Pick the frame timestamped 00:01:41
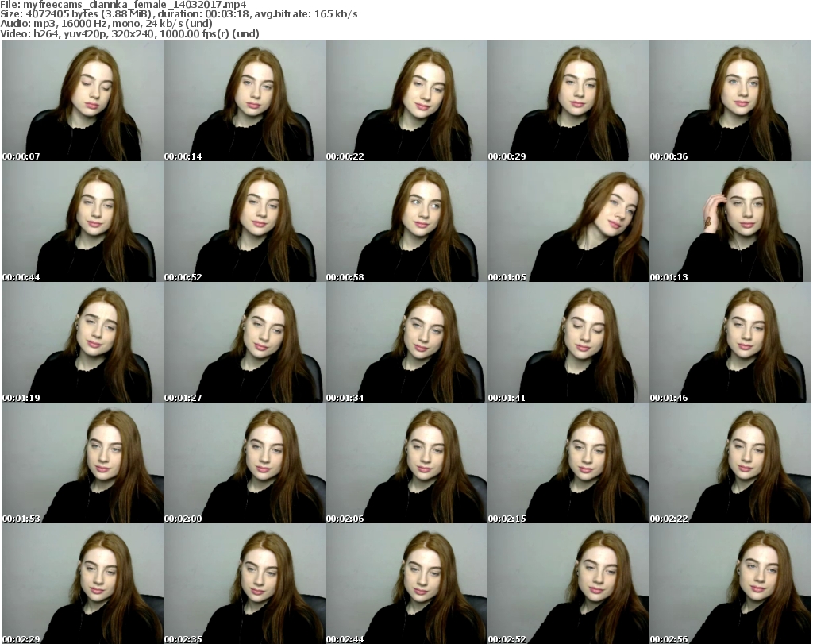 (568, 342)
